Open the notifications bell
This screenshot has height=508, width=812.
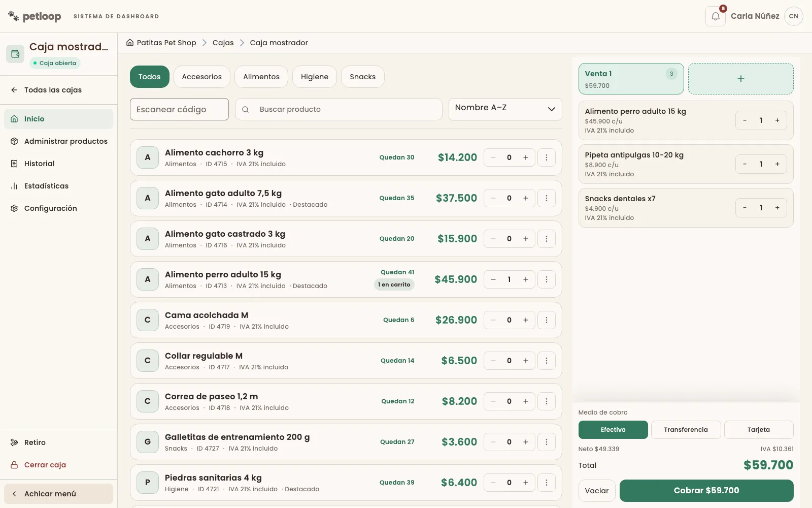point(715,16)
